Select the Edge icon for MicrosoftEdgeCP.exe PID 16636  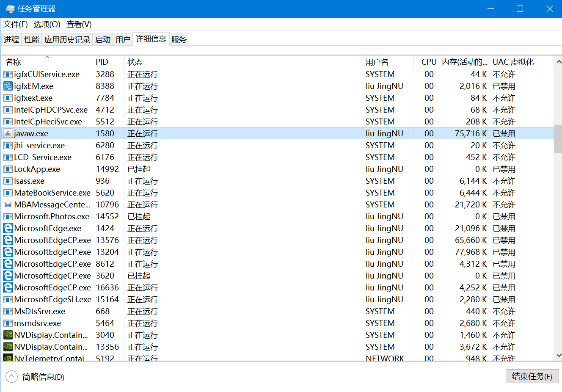[8, 288]
